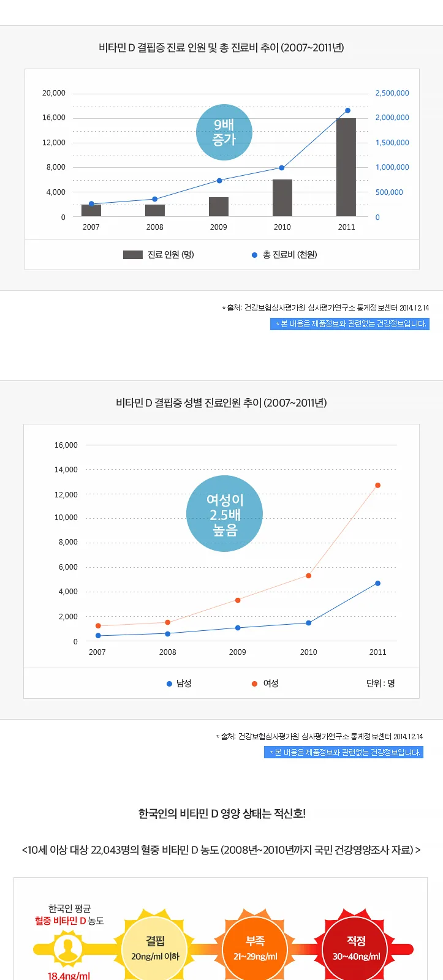Click the blue dot marker beside 총 진료비 (천원)
Image resolution: width=443 pixels, height=980 pixels.
point(254,255)
